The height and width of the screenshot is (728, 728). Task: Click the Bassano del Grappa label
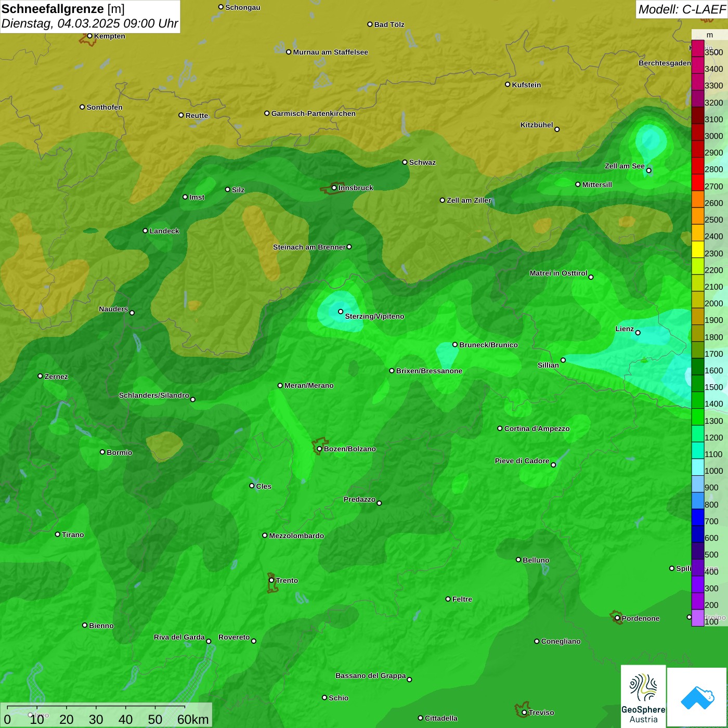[371, 675]
